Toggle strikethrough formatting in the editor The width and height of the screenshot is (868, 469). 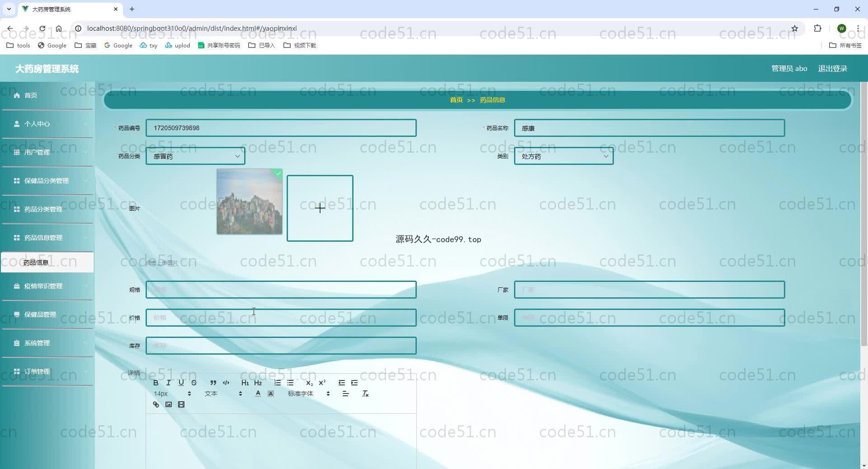click(x=194, y=383)
